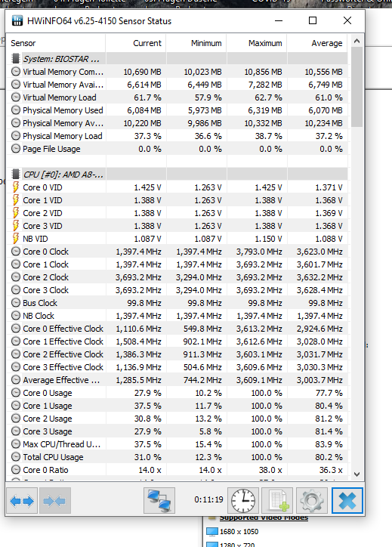The height and width of the screenshot is (547, 392).
Task: Click Supported Video Modes heading in background window
Action: tap(264, 518)
